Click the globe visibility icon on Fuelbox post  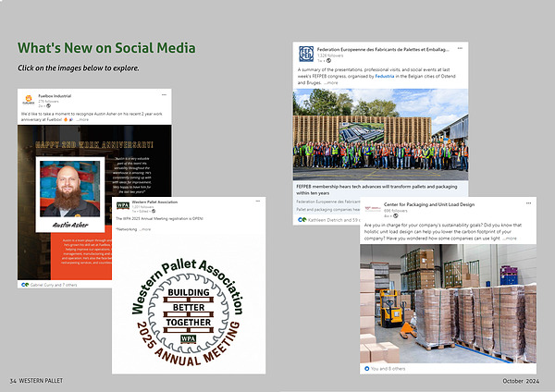point(48,105)
